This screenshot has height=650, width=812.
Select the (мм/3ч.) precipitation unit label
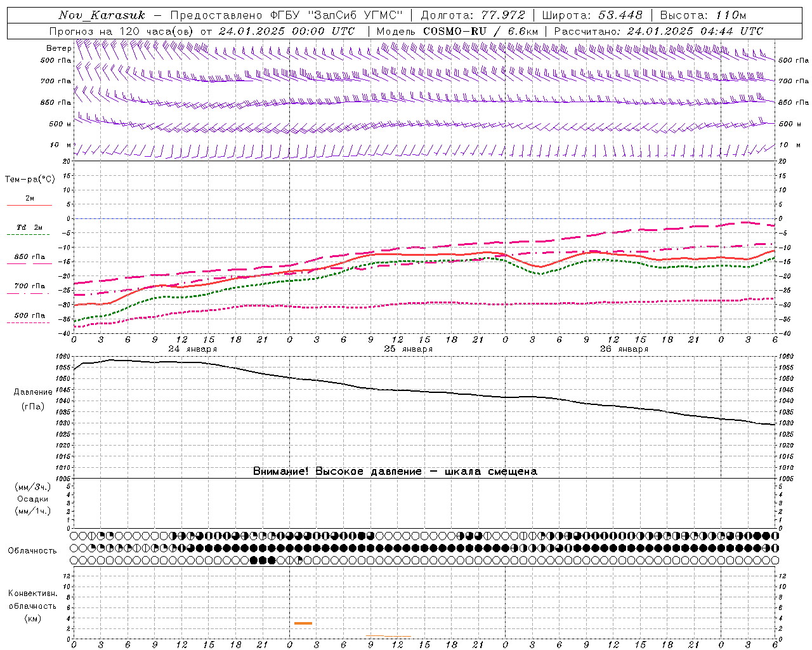pyautogui.click(x=32, y=487)
